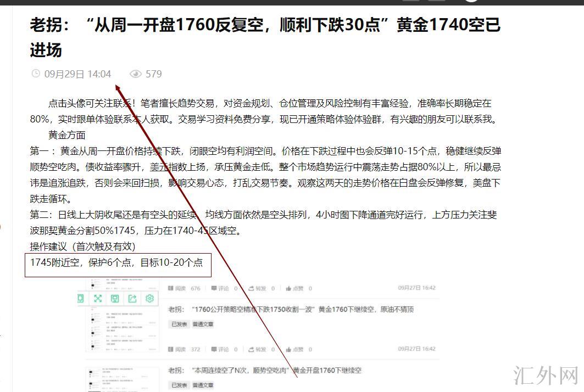
Task: Click the 转发 icon in the 372-reads row
Action: point(252,349)
